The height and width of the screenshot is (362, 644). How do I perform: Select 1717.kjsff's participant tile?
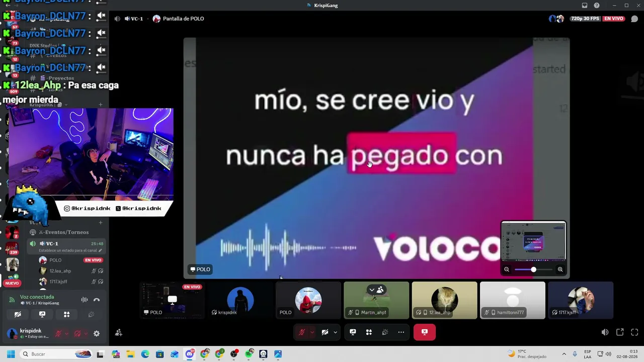(581, 300)
